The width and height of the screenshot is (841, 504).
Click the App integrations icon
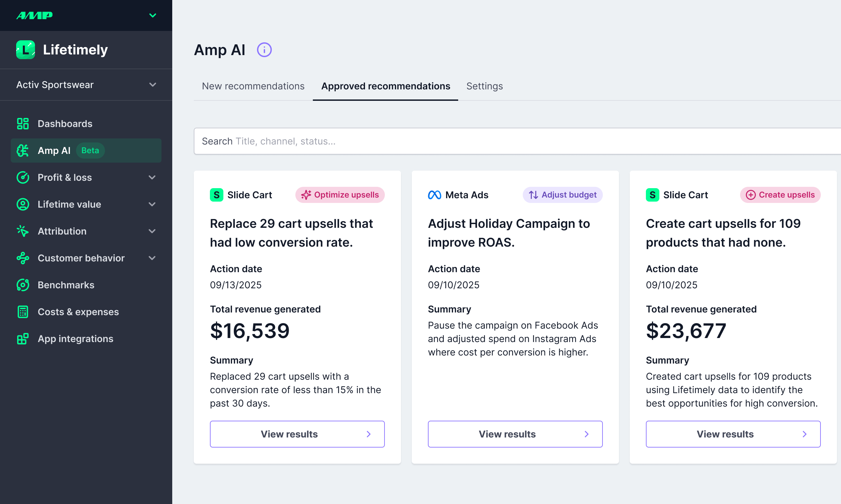click(23, 339)
